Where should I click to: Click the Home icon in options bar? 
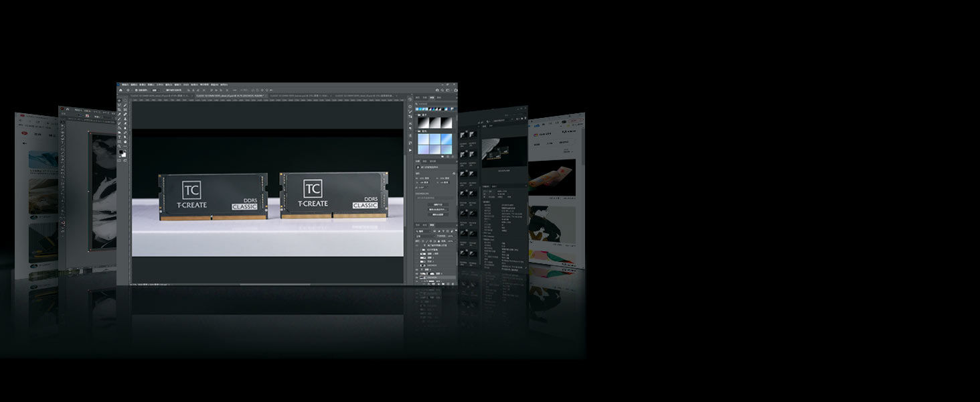(120, 90)
